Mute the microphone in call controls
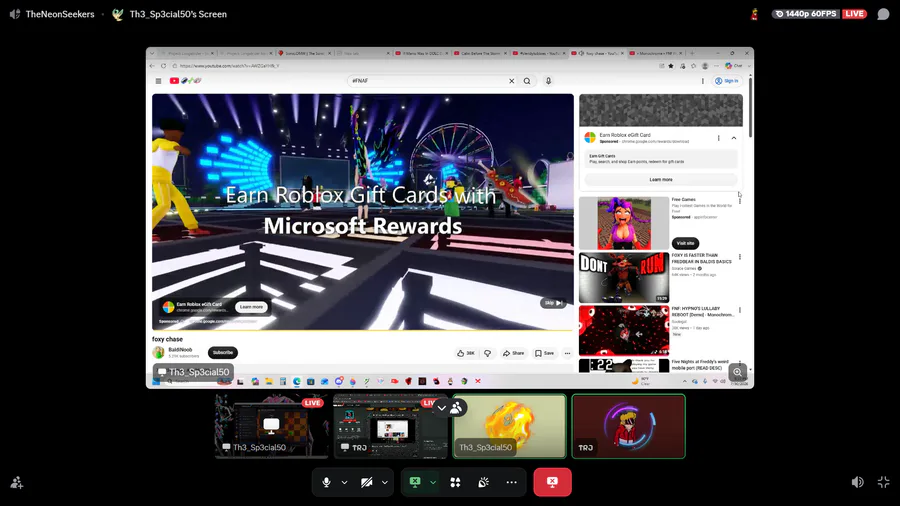900x506 pixels. tap(326, 482)
